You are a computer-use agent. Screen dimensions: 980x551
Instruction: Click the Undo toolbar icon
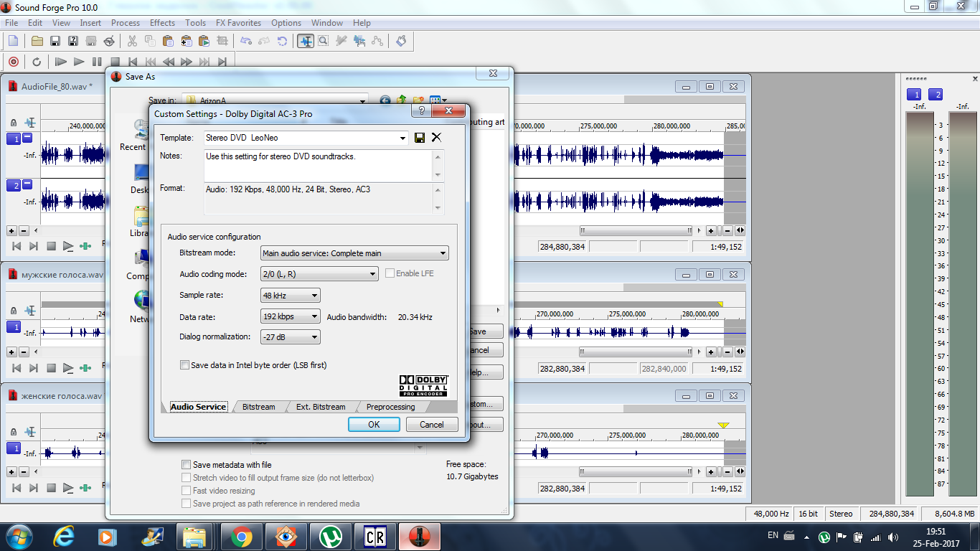[x=247, y=41]
